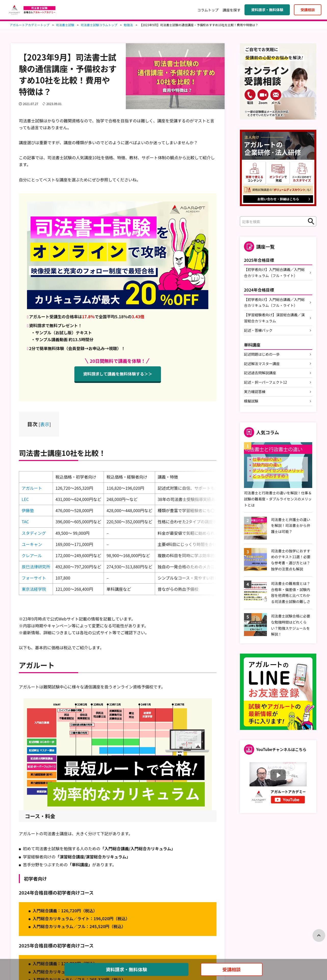
Task: Click the 人気コラム bookmark icon
Action: [249, 432]
